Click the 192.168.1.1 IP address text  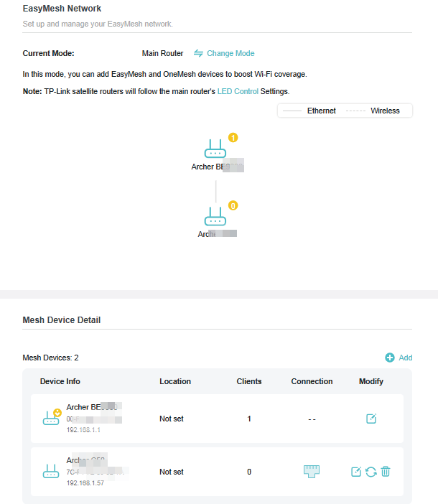[83, 430]
